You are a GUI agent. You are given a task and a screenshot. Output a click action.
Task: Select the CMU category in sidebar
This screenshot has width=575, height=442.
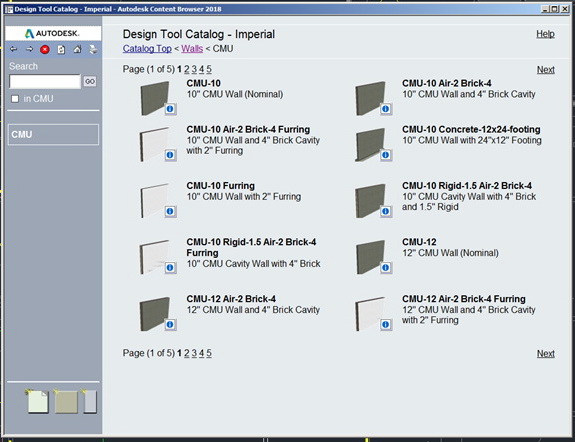click(53, 135)
